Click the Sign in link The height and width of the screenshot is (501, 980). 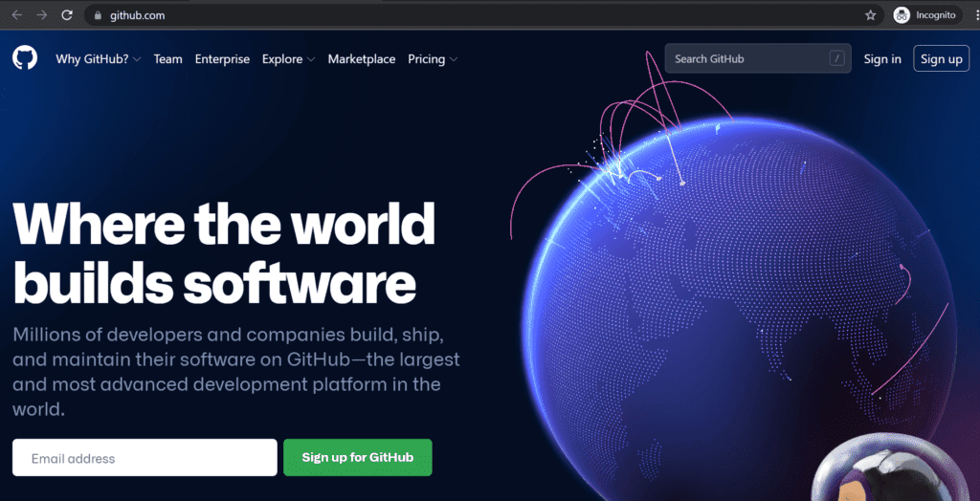click(x=882, y=59)
